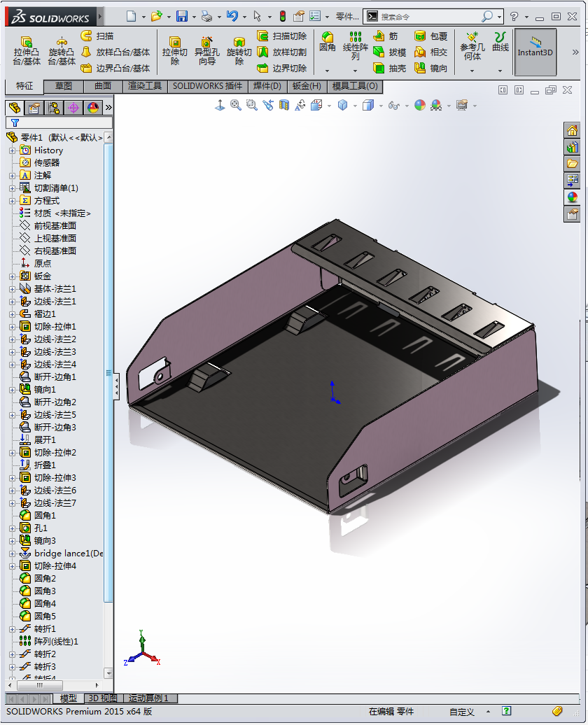Click the help icon in status bar
The image size is (588, 725).
tap(507, 711)
